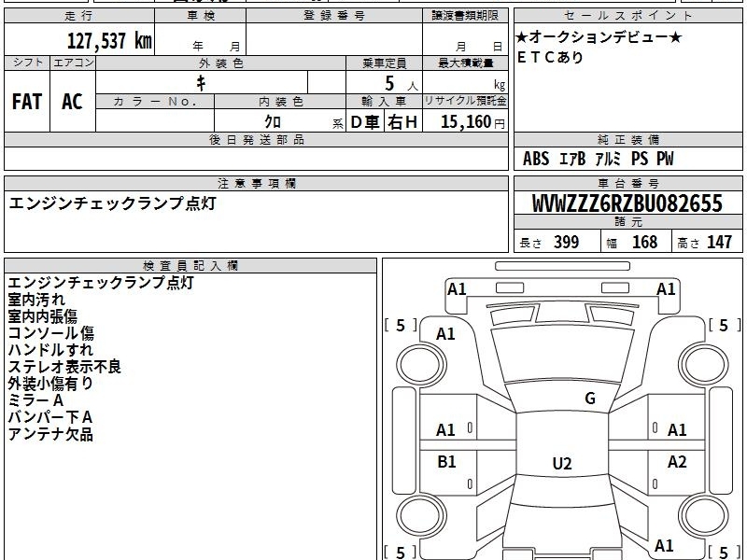
Task: Click the 車検 column header
Action: 201,16
